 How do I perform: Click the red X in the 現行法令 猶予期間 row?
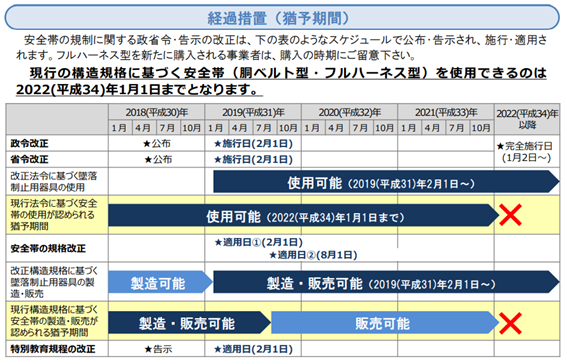tap(510, 215)
